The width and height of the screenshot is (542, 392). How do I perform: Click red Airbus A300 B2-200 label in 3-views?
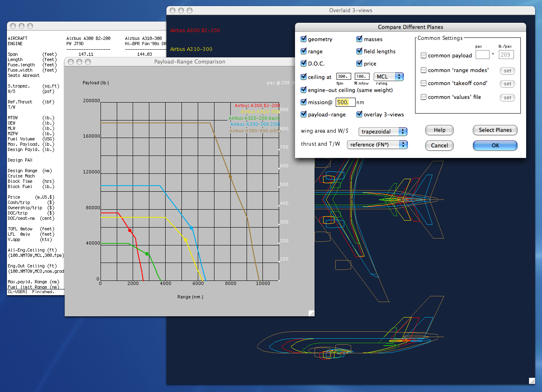pos(195,31)
